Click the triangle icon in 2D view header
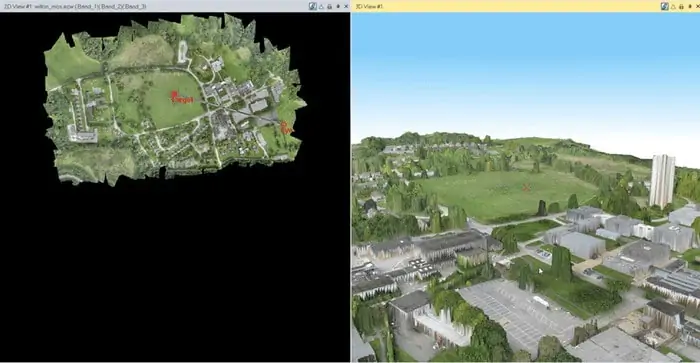Image resolution: width=700 pixels, height=363 pixels. pos(321,6)
